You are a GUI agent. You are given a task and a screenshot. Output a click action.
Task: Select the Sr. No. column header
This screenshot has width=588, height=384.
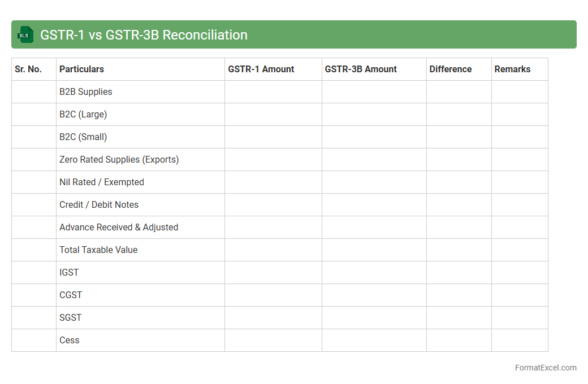coord(28,69)
